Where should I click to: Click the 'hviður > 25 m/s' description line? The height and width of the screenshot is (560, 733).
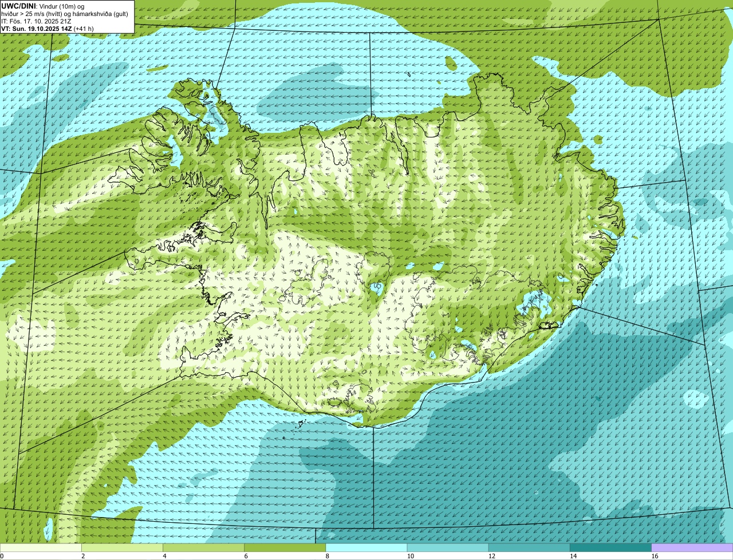tap(65, 14)
